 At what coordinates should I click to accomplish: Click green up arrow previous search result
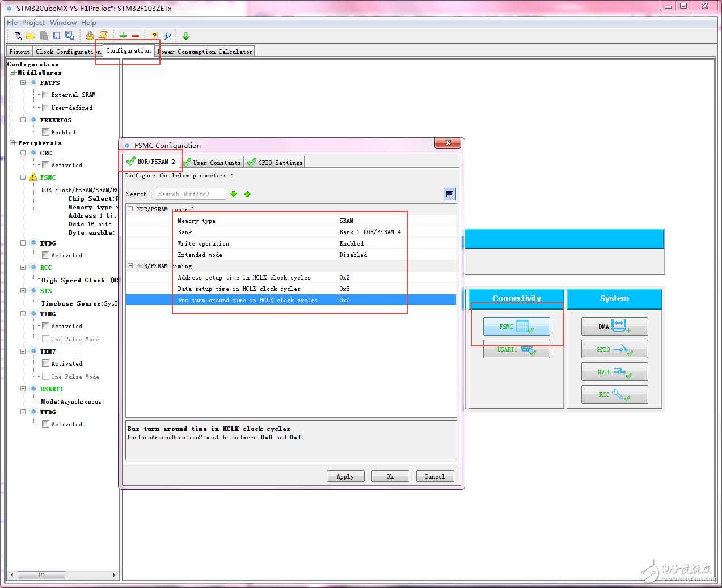(247, 194)
